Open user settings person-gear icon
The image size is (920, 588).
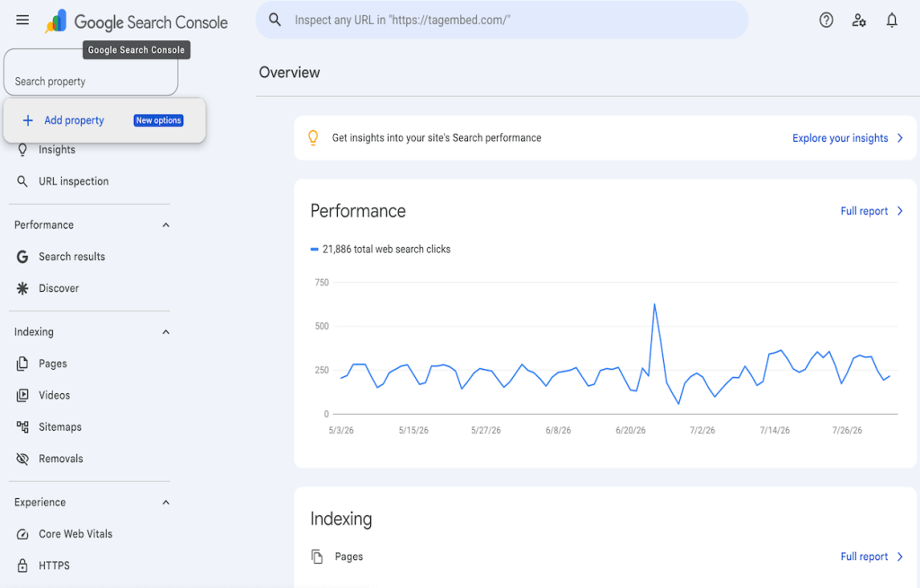point(859,21)
